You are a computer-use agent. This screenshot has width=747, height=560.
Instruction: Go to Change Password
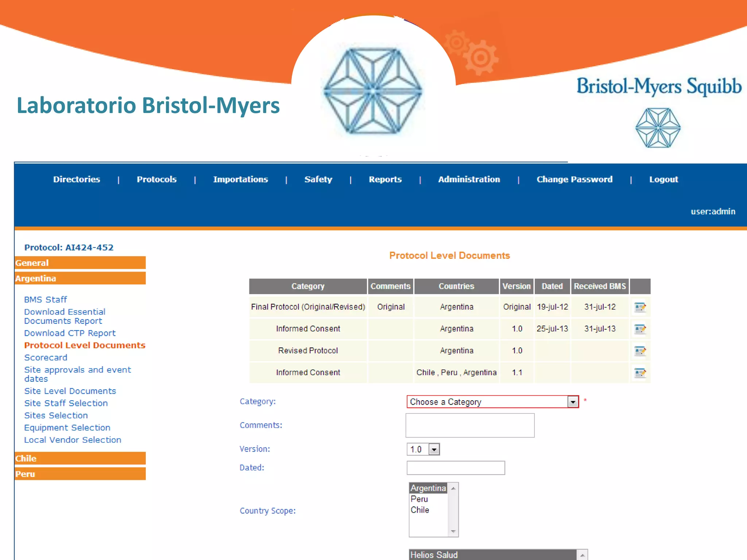574,179
